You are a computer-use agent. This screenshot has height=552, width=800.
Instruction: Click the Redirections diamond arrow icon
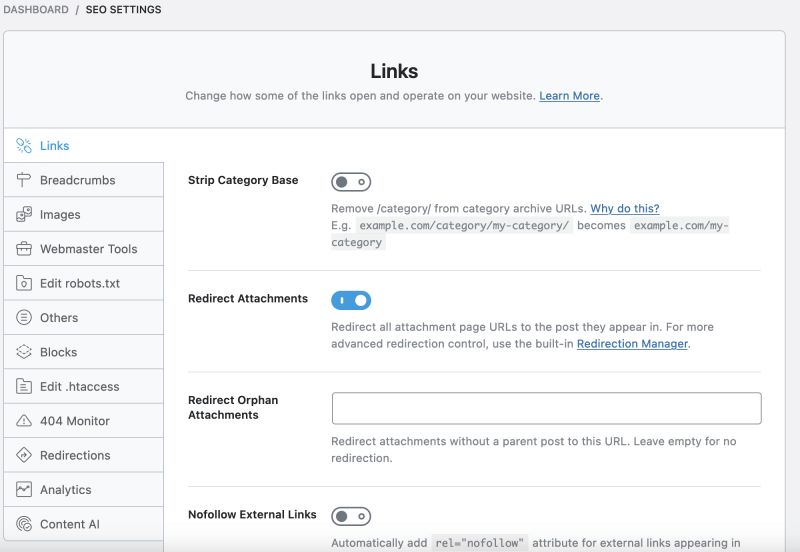point(23,455)
